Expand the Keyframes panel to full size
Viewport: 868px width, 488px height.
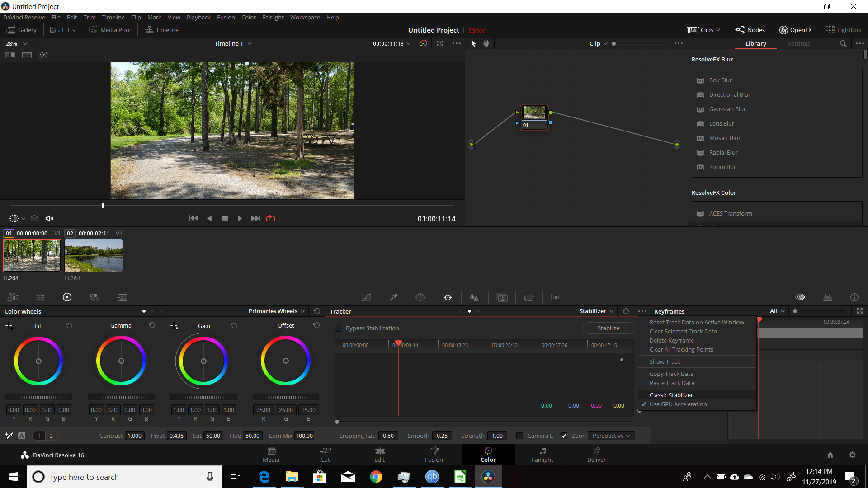pyautogui.click(x=860, y=311)
